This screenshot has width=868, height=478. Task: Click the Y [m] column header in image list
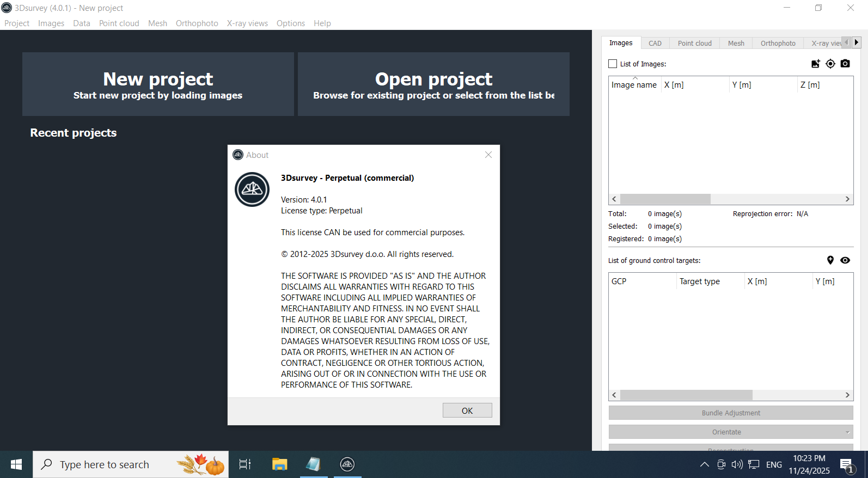point(763,85)
